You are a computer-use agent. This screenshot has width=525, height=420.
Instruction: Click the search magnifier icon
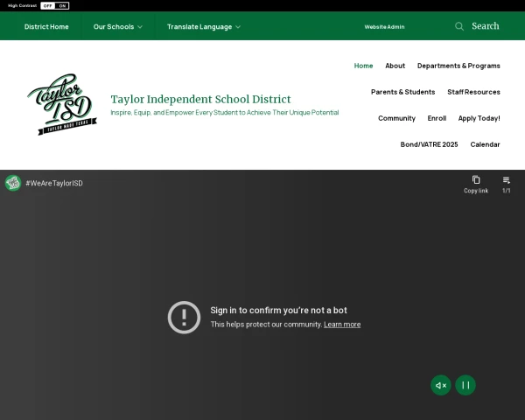click(x=459, y=26)
